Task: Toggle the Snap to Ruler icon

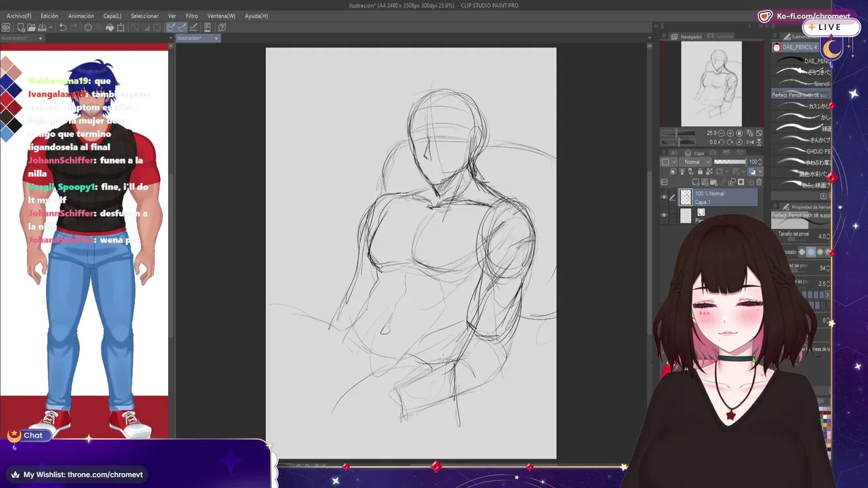Action: click(x=172, y=28)
